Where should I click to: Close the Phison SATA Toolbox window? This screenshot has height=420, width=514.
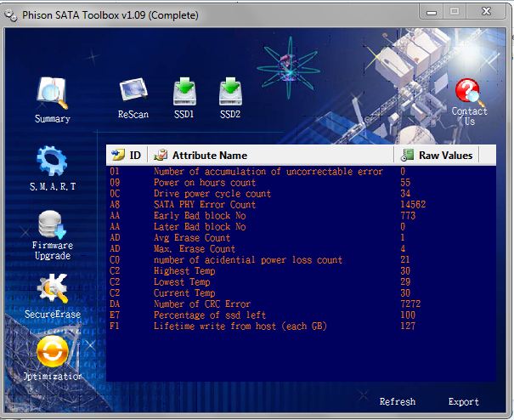coord(487,12)
